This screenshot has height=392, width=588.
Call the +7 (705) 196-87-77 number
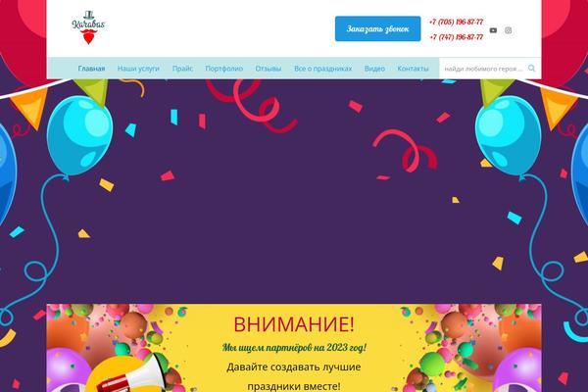tap(456, 23)
